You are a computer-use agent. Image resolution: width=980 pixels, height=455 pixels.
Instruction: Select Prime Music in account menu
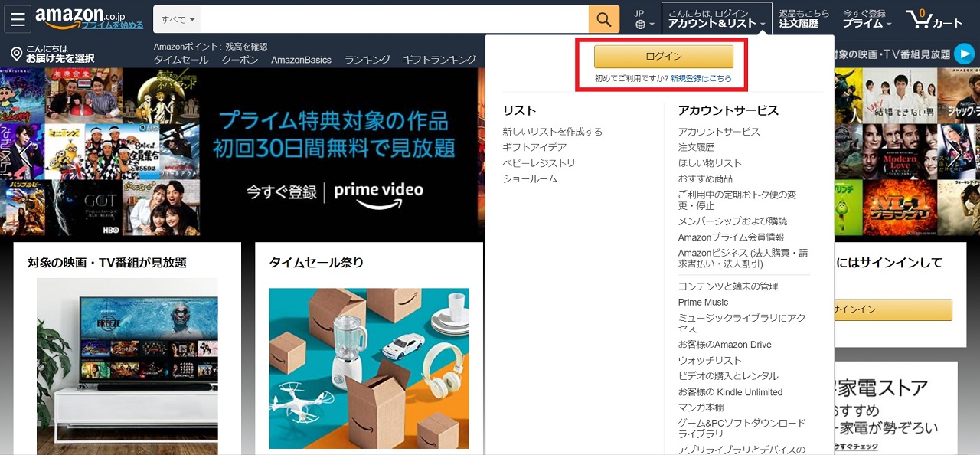point(703,303)
